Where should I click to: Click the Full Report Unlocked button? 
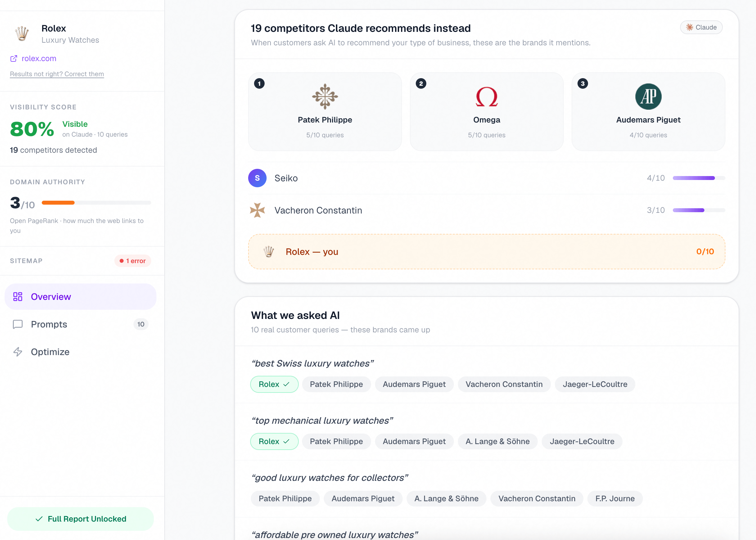[81, 519]
